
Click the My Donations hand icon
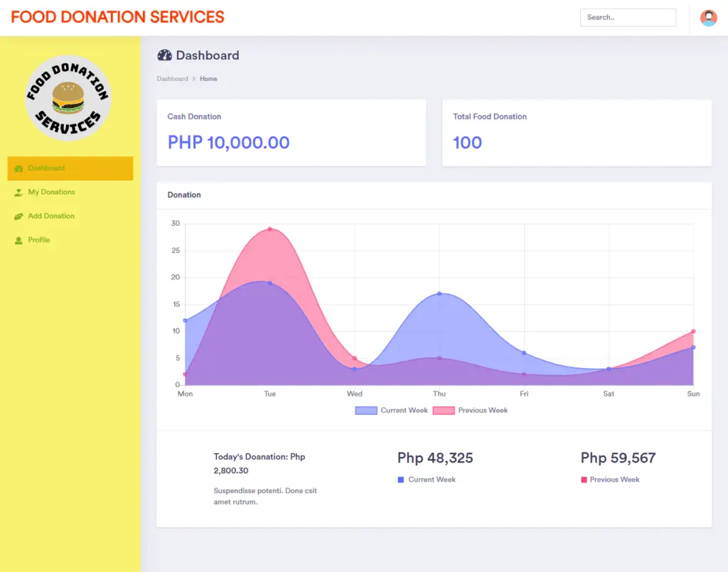[18, 193]
